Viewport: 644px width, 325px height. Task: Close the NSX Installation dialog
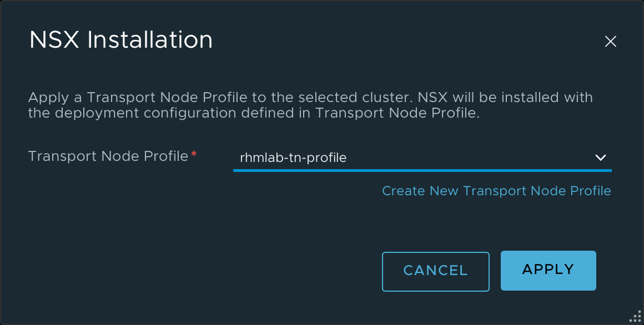click(x=610, y=41)
